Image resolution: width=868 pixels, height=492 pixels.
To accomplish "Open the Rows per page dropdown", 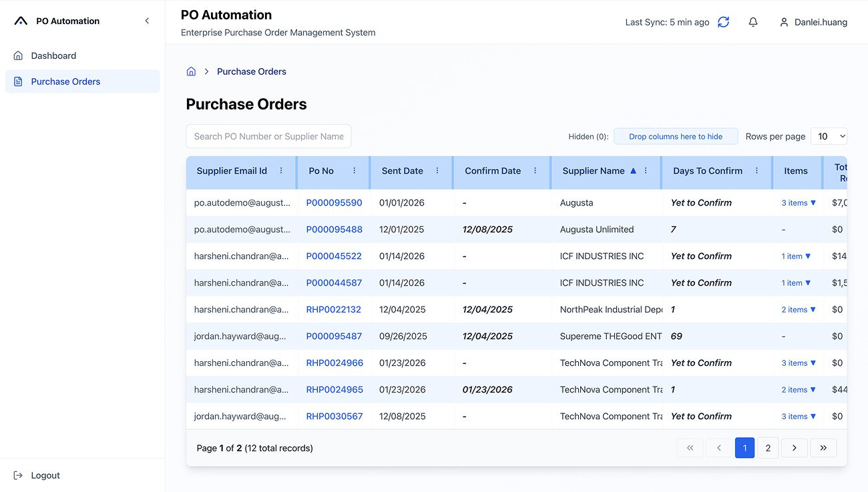I will [x=829, y=136].
